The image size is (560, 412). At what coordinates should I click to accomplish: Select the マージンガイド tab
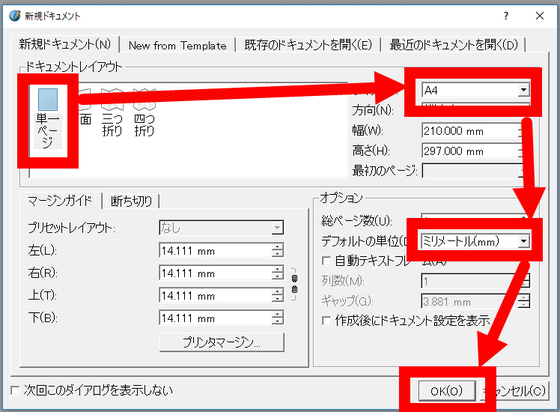[60, 201]
